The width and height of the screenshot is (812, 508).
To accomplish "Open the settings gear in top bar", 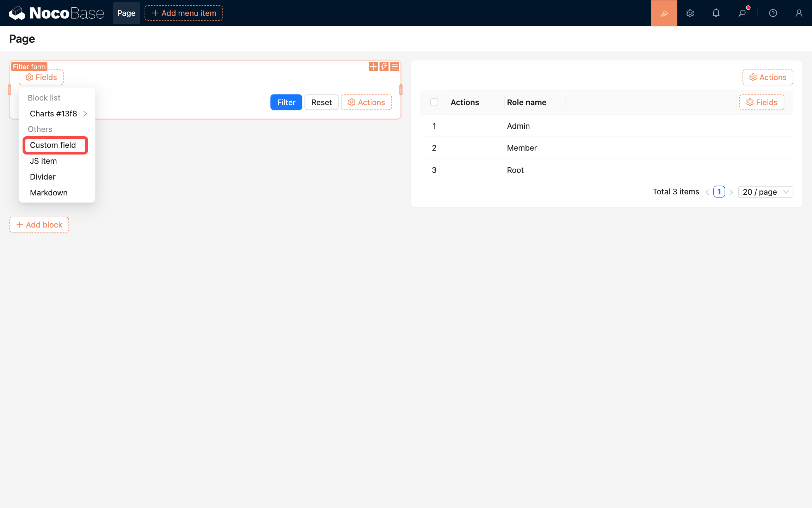I will [x=690, y=13].
